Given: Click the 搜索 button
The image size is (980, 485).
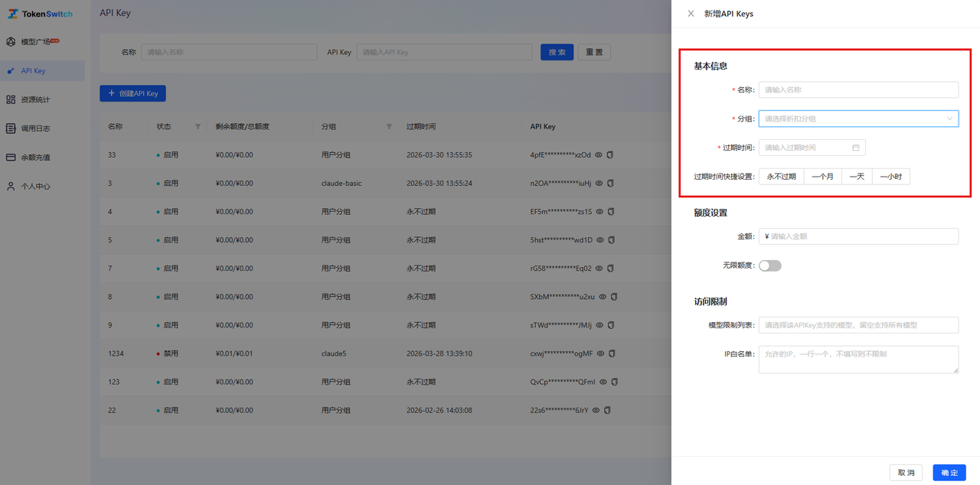Looking at the screenshot, I should point(557,52).
